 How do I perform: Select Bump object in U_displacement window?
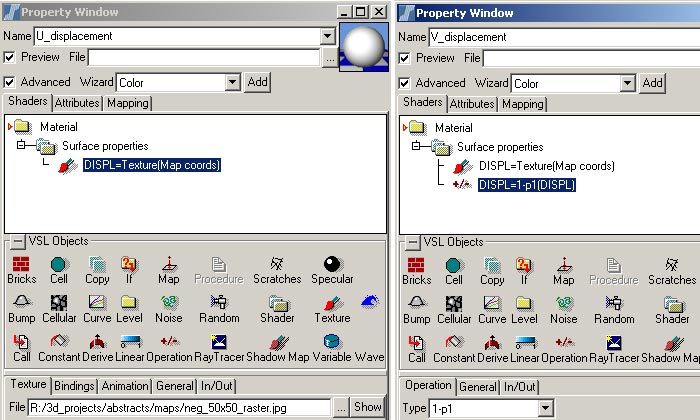21,310
